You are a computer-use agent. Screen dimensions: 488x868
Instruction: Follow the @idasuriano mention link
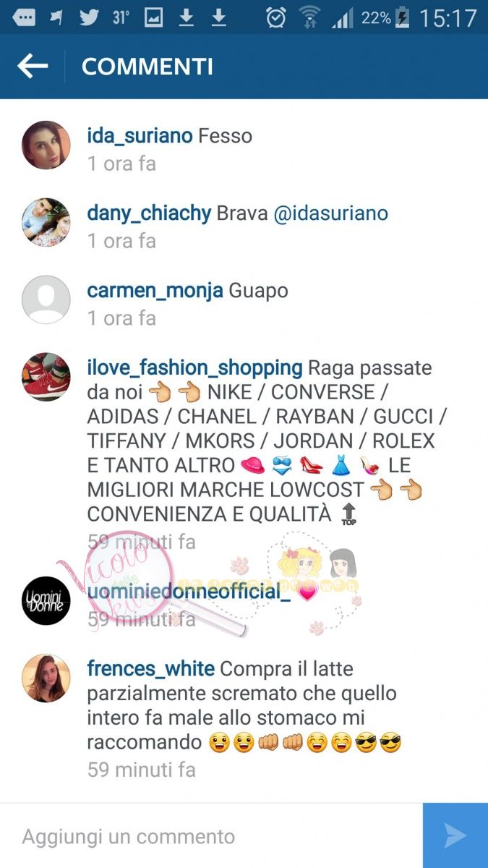click(330, 213)
